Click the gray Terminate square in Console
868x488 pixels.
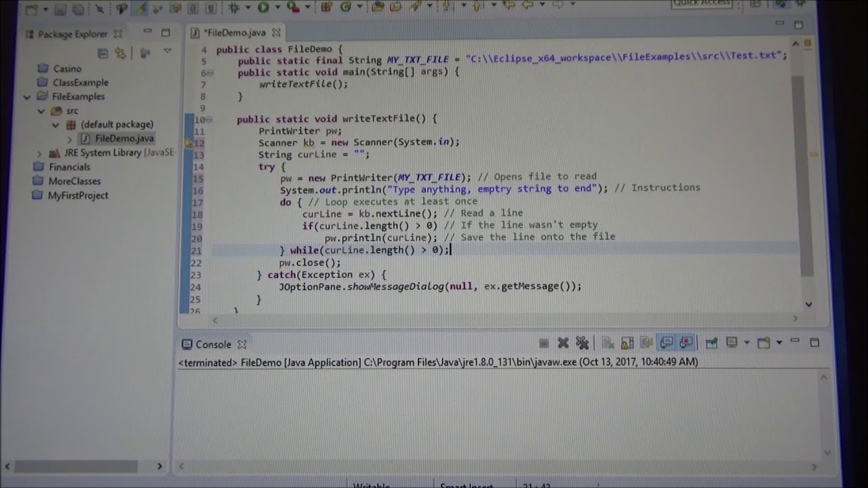(x=544, y=343)
